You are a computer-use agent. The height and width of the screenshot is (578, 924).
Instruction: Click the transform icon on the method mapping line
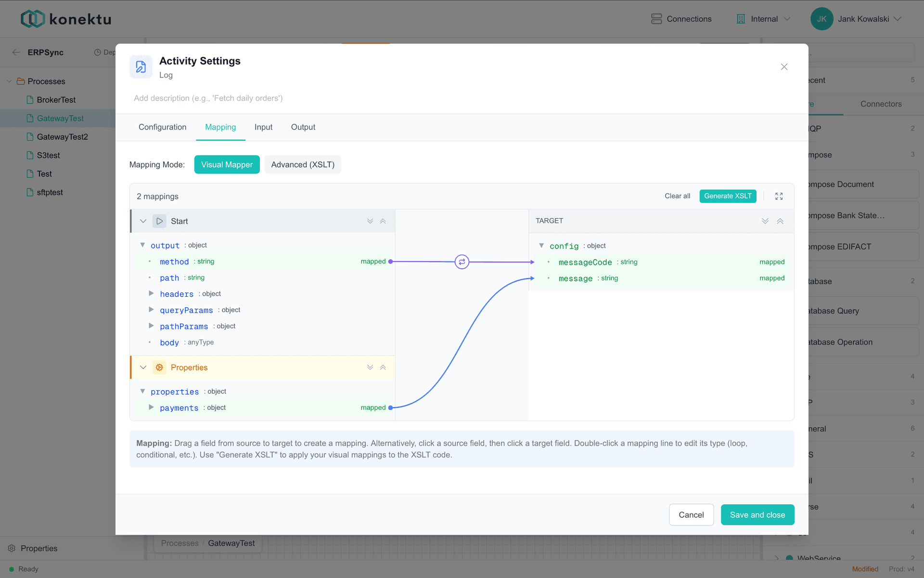462,262
